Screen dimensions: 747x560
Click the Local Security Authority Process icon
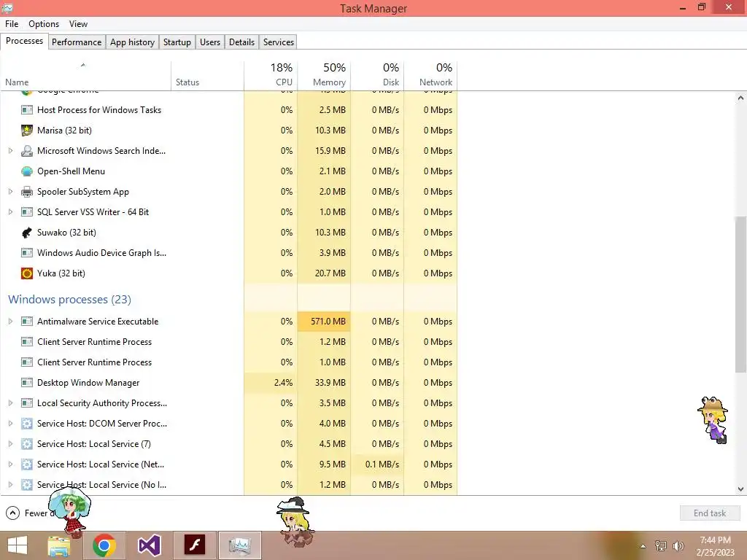[27, 402]
